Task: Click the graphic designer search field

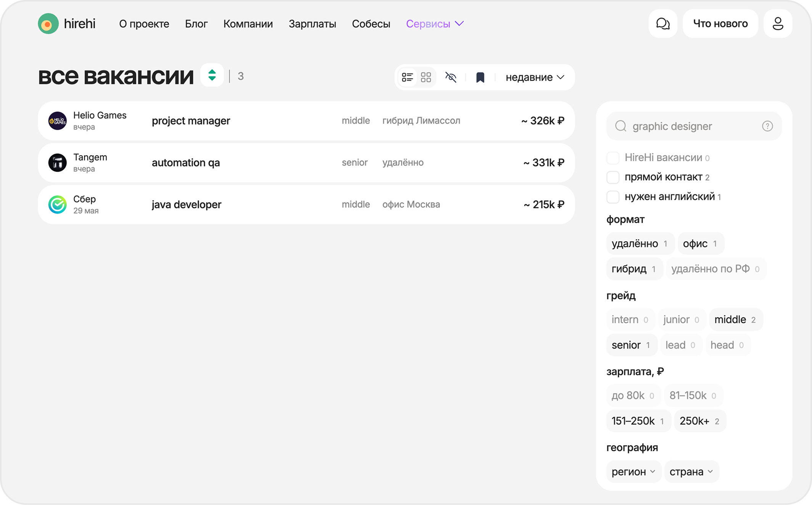Action: 694,126
